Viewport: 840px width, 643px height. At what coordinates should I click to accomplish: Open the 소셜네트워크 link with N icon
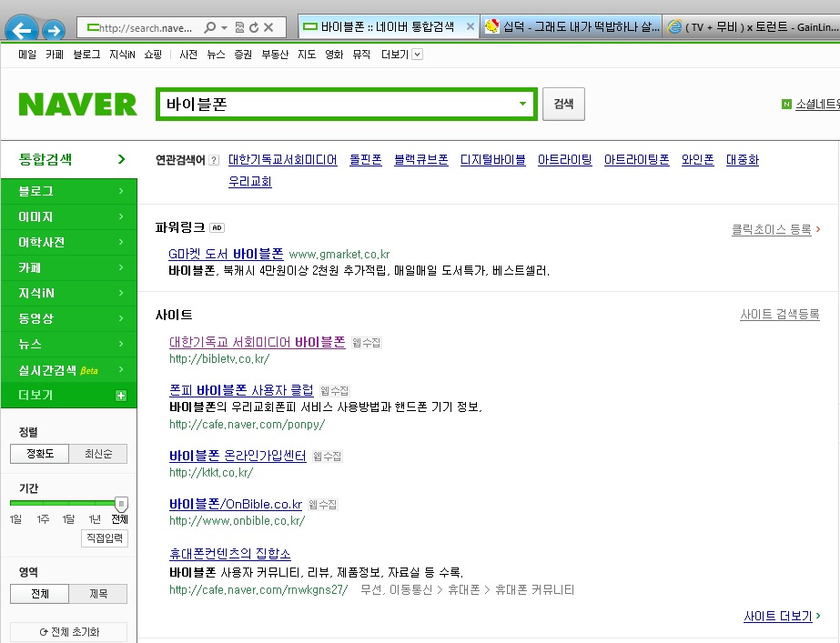tap(811, 105)
